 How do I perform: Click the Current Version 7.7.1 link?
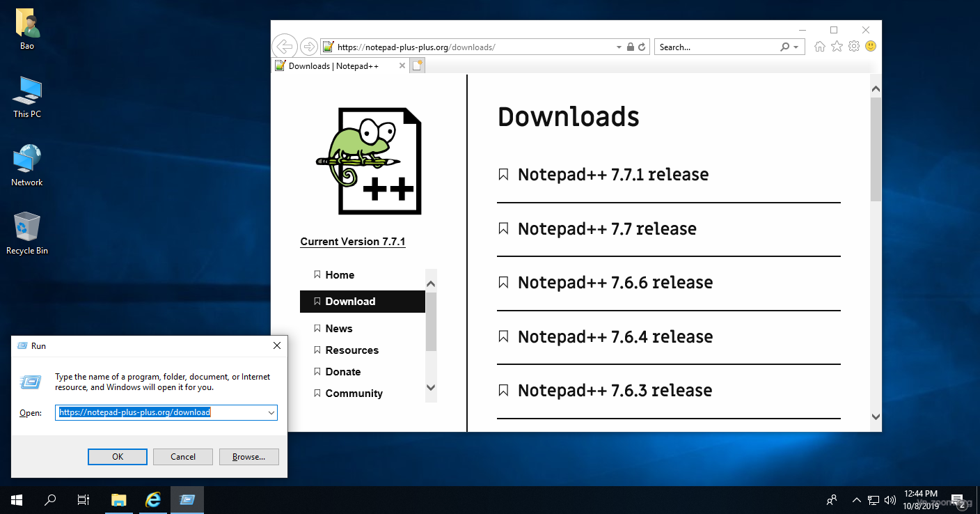353,242
